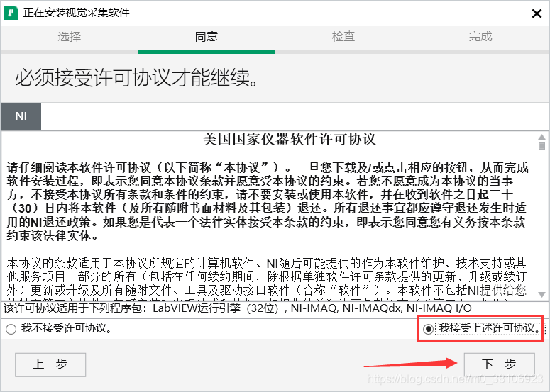Click the LabVIEW运行引擎 package list text

(238, 308)
